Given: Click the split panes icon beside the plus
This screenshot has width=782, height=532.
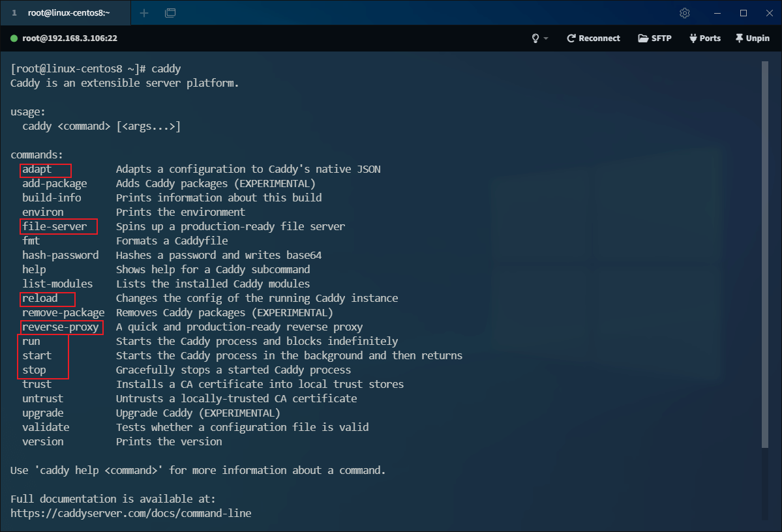Looking at the screenshot, I should [170, 13].
